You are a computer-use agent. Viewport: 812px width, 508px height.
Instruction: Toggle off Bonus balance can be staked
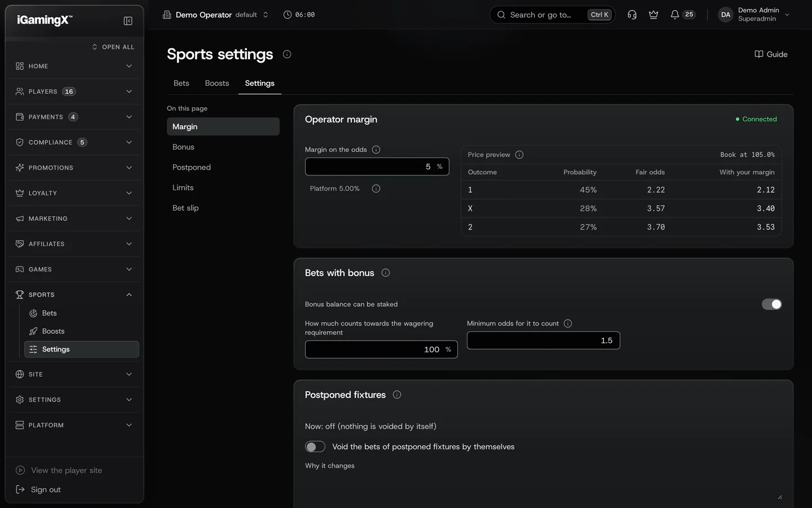(772, 304)
